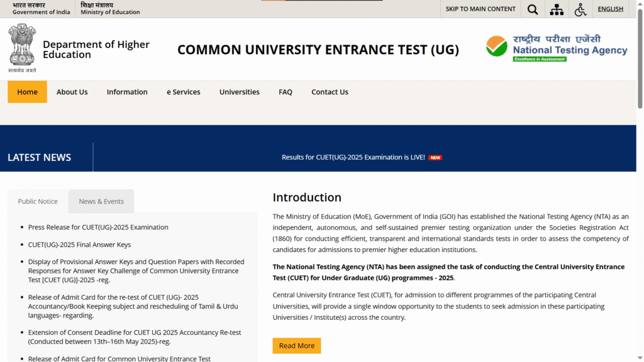This screenshot has height=362, width=644.
Task: Click the red NEW badge in latest news
Action: [x=435, y=158]
